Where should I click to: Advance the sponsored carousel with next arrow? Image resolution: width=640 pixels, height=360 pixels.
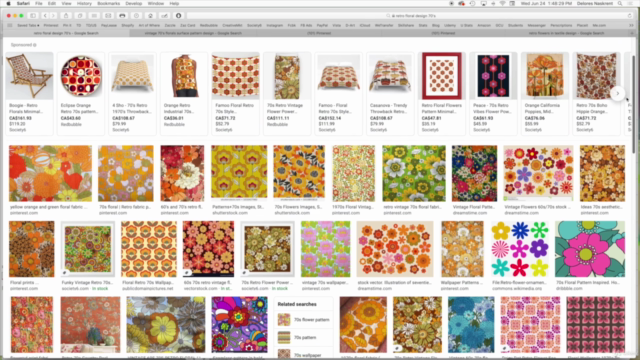pyautogui.click(x=618, y=93)
